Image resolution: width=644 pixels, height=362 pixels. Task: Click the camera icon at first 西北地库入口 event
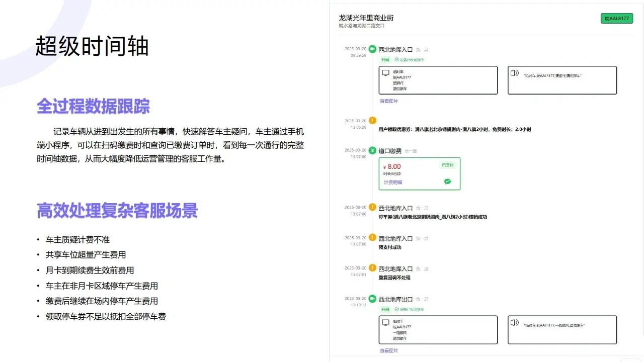pos(372,49)
